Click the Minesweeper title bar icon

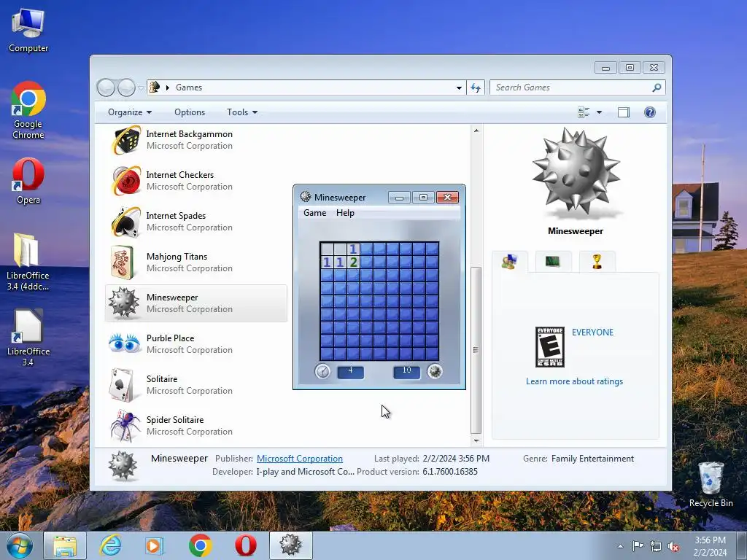click(x=306, y=197)
